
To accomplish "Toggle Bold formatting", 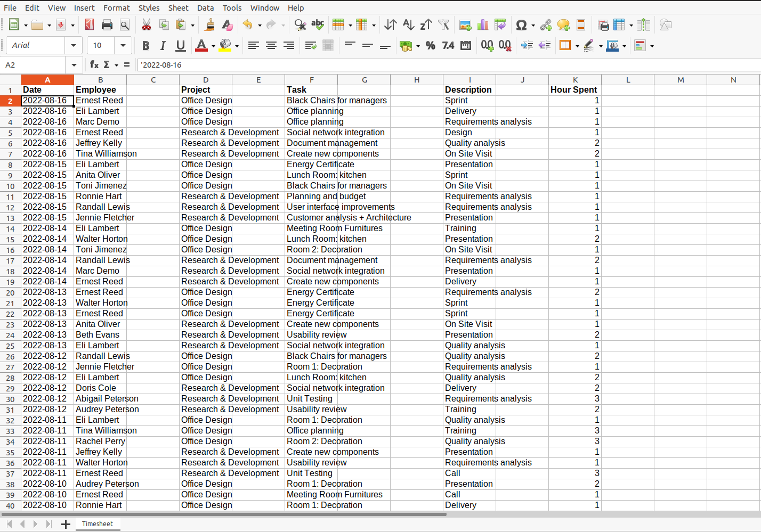I will (145, 46).
